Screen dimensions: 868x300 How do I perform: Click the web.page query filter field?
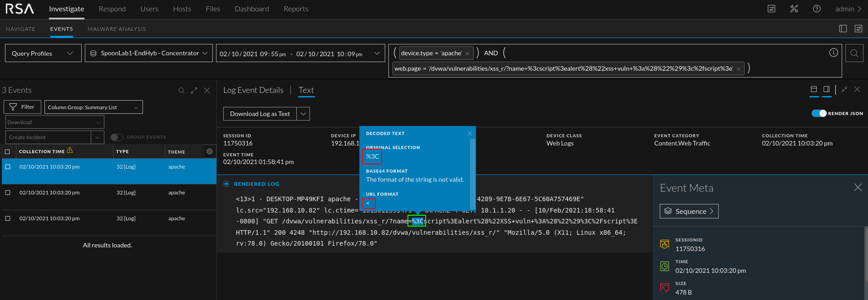pos(563,69)
